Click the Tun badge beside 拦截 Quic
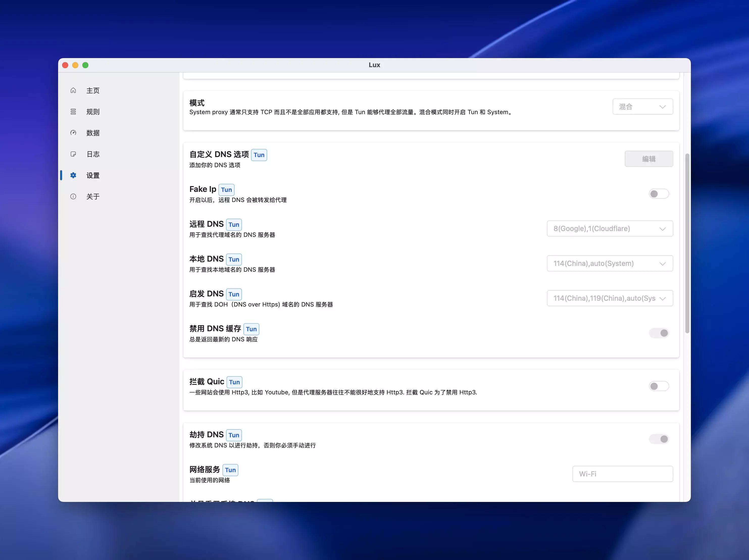 point(234,382)
